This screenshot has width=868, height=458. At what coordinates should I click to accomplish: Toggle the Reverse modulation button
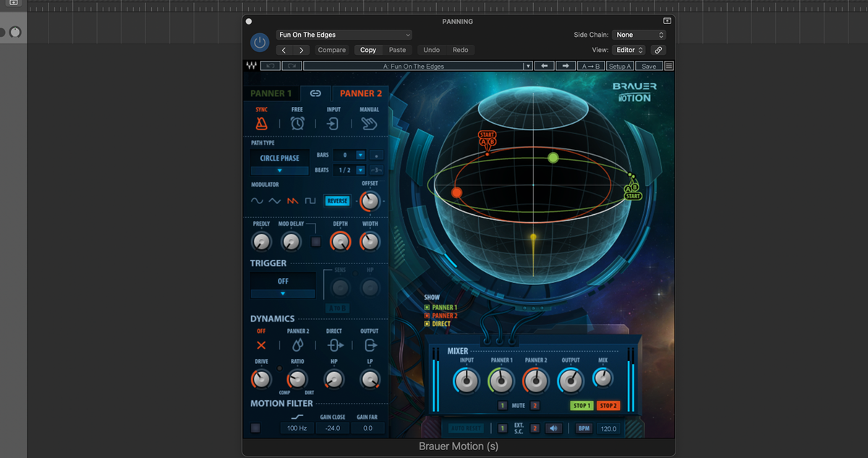click(x=337, y=201)
